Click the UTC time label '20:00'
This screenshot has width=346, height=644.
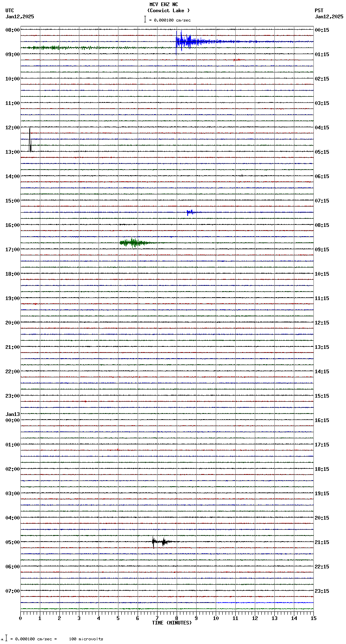(x=13, y=323)
